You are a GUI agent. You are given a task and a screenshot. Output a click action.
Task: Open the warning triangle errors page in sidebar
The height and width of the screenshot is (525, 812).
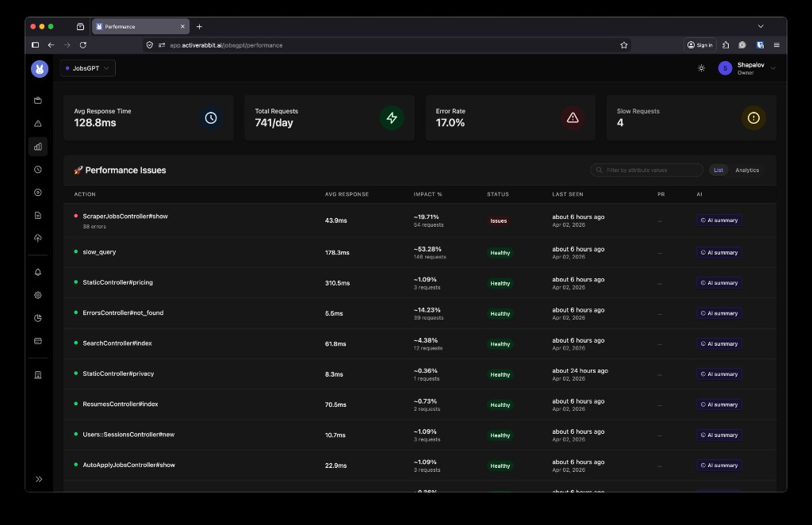click(x=38, y=124)
